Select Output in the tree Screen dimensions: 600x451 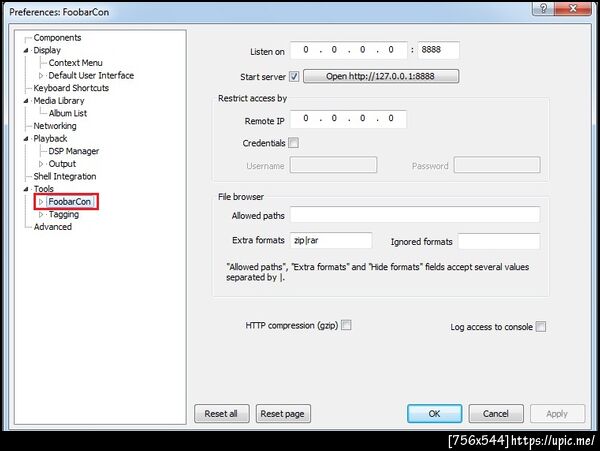point(62,164)
